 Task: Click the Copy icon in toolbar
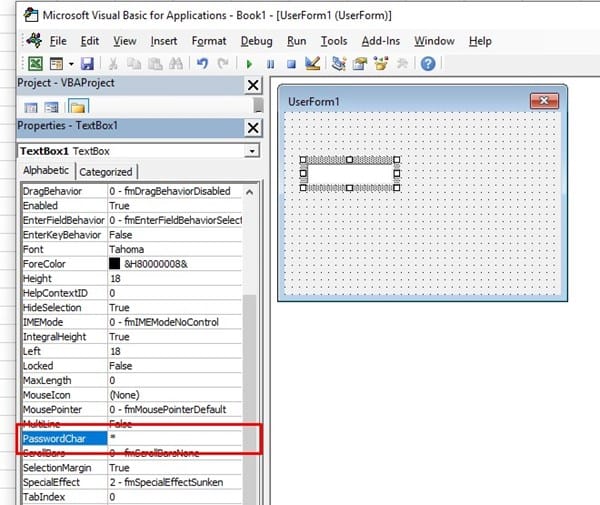coord(134,64)
